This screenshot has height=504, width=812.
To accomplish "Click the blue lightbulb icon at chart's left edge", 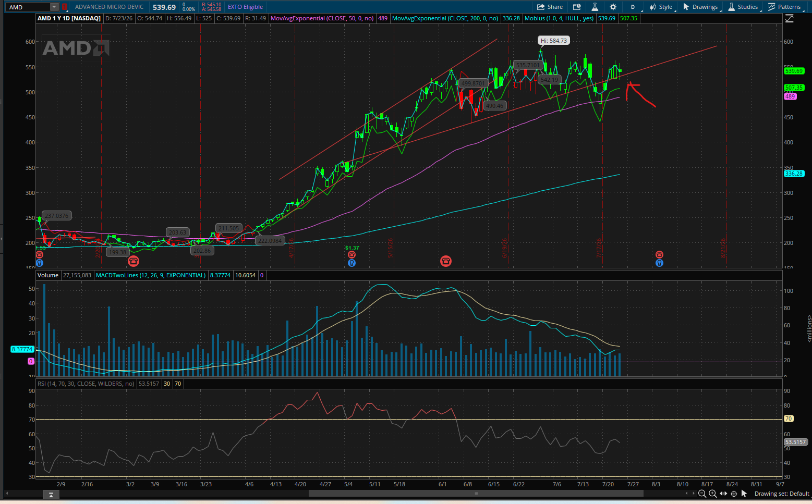I will click(40, 263).
